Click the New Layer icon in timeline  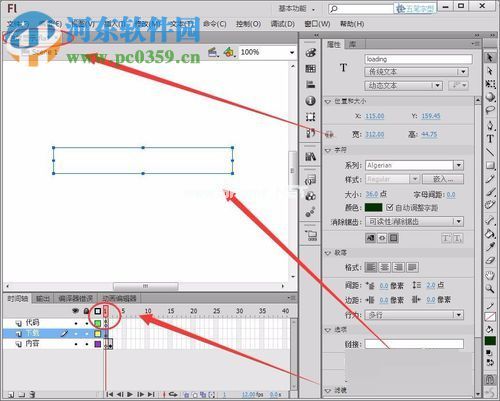(11, 395)
